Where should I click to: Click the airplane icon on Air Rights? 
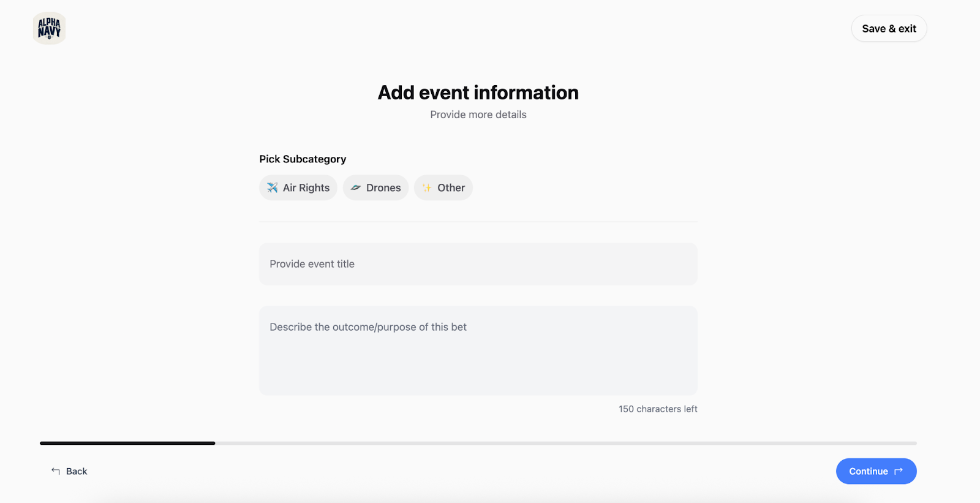[x=273, y=187]
